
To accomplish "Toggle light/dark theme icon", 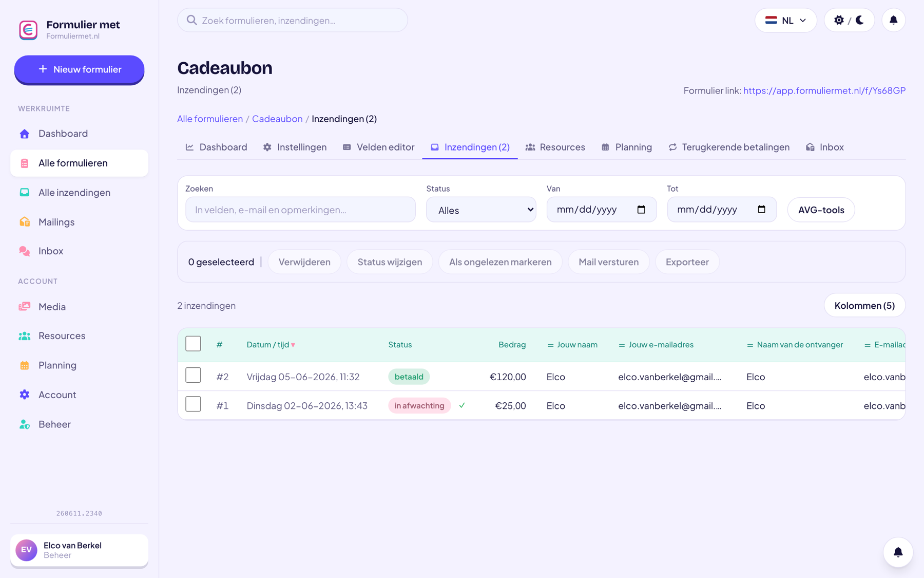I will pyautogui.click(x=849, y=20).
